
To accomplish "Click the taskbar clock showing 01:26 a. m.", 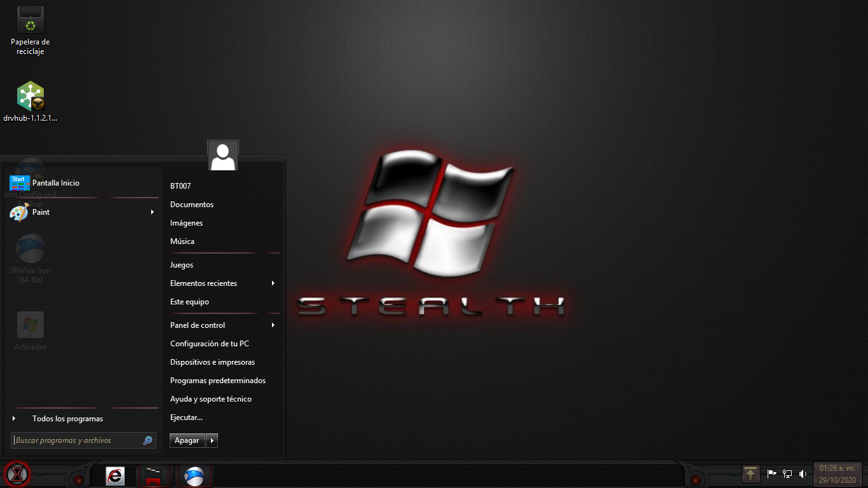I will (837, 474).
